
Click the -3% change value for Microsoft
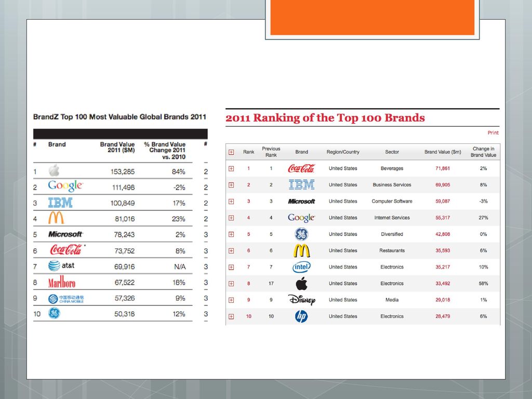click(x=484, y=201)
